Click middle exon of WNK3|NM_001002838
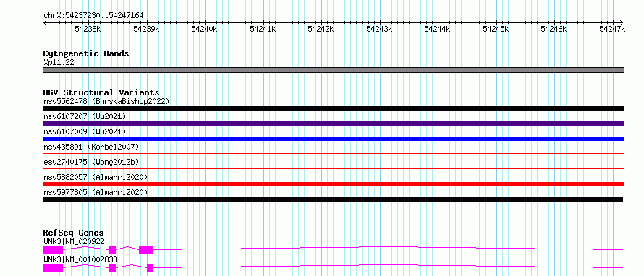Viewport: 644px width, 276px height. pyautogui.click(x=113, y=268)
